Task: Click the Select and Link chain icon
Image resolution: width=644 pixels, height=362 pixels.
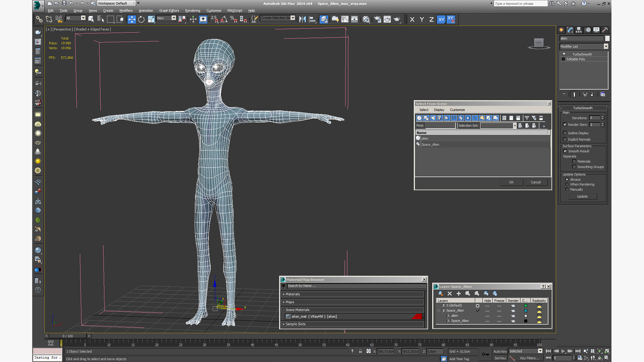Action: tap(39, 19)
